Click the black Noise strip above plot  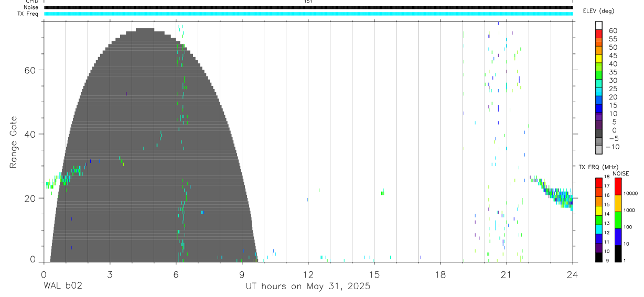point(308,7)
